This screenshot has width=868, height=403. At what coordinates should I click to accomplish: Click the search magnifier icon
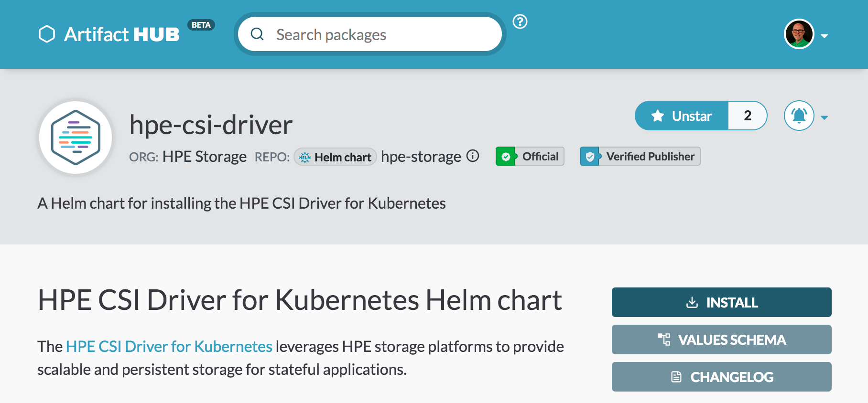[257, 34]
